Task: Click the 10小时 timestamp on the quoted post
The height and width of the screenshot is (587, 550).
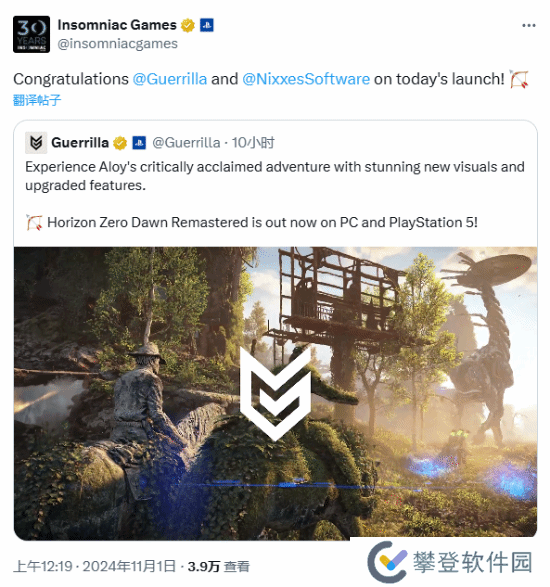Action: click(253, 143)
